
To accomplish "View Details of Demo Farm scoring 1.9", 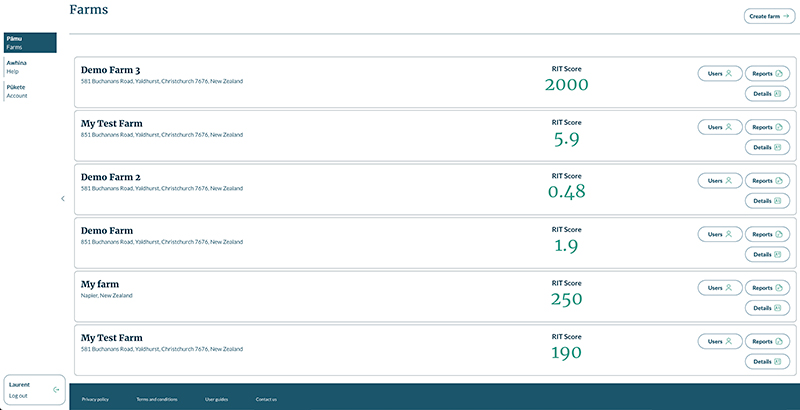I will point(767,254).
